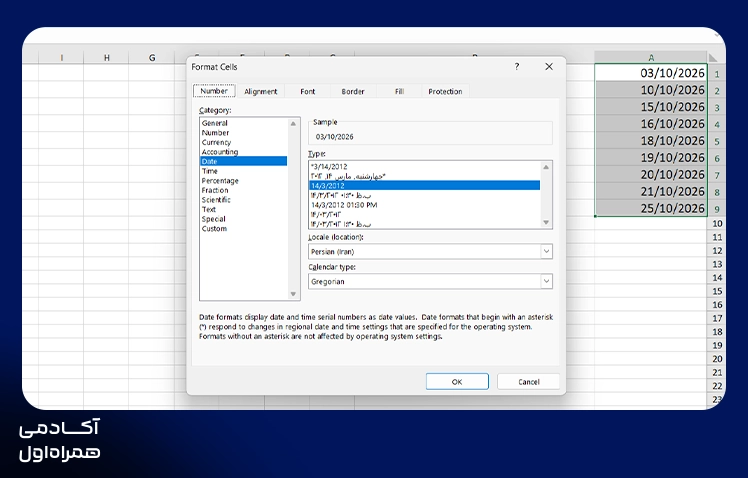Select cell containing 15/10/2026
748x478 pixels.
(651, 107)
